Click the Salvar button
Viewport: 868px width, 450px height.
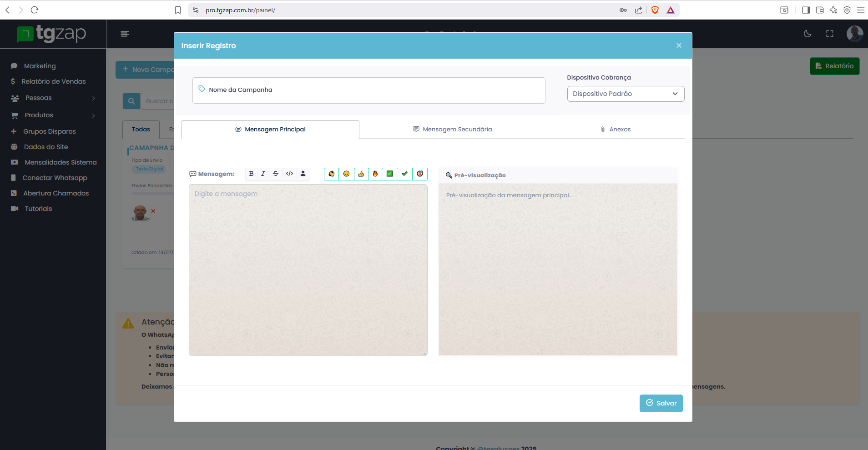[661, 403]
